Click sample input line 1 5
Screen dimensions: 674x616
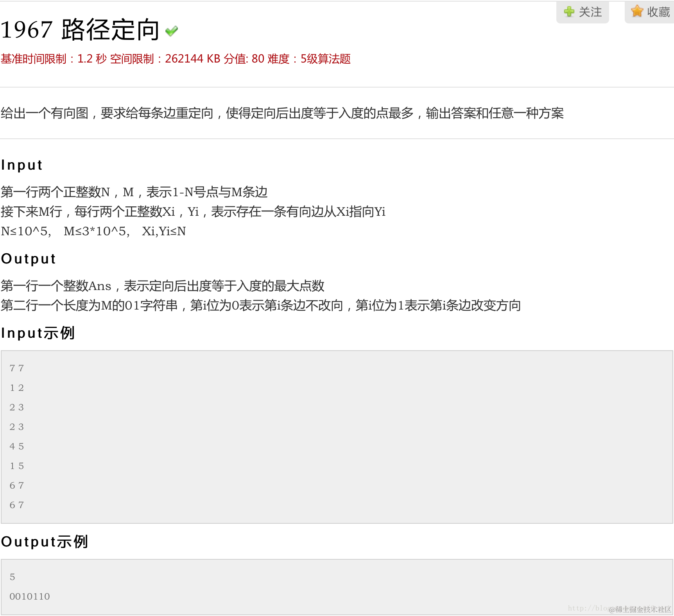point(17,466)
